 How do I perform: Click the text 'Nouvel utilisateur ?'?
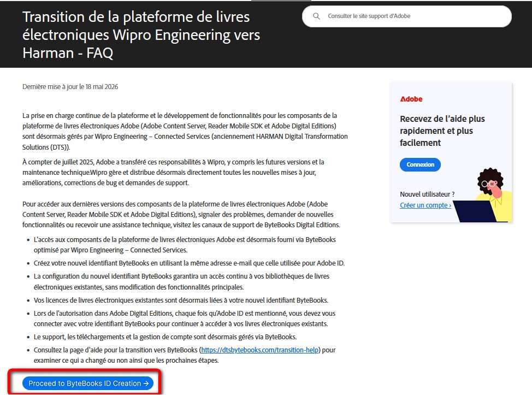[x=427, y=194]
